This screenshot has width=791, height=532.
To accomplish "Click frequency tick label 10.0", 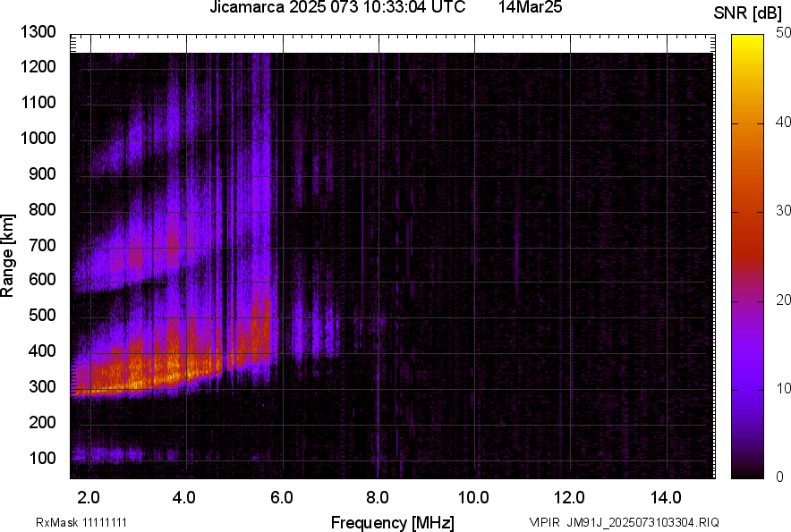I will [473, 498].
